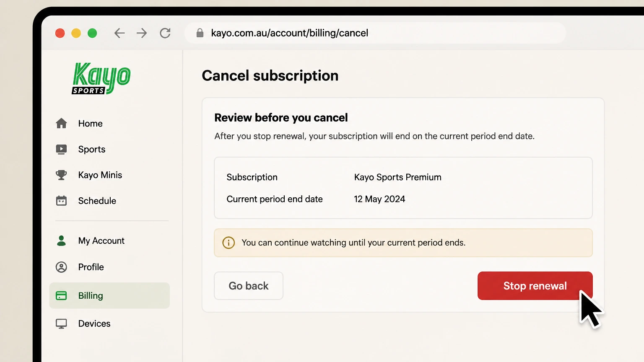This screenshot has height=362, width=644.
Task: Click the browser forward arrow
Action: pyautogui.click(x=142, y=33)
